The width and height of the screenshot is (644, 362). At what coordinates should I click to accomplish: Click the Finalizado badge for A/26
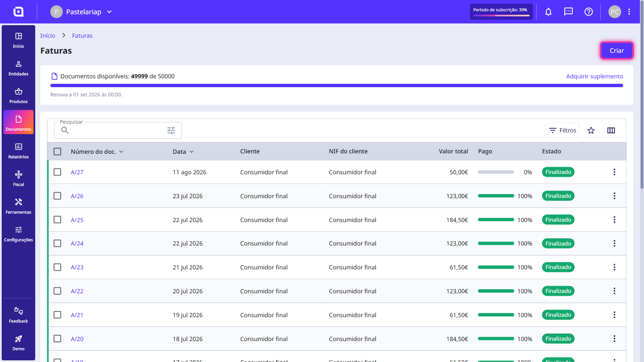(558, 196)
